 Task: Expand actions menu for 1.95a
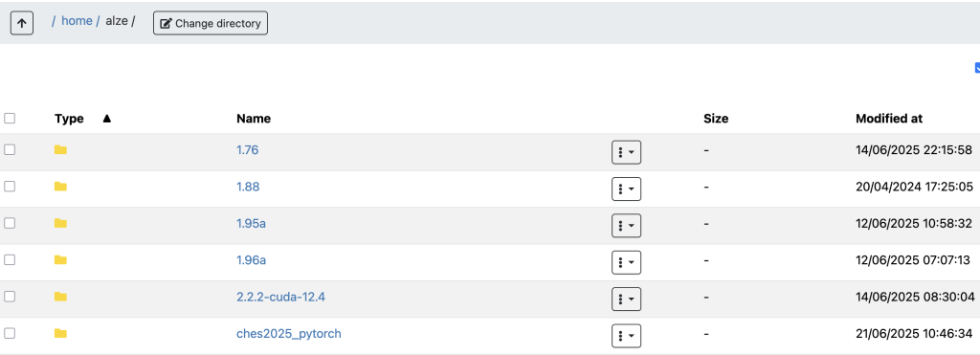[x=626, y=226]
